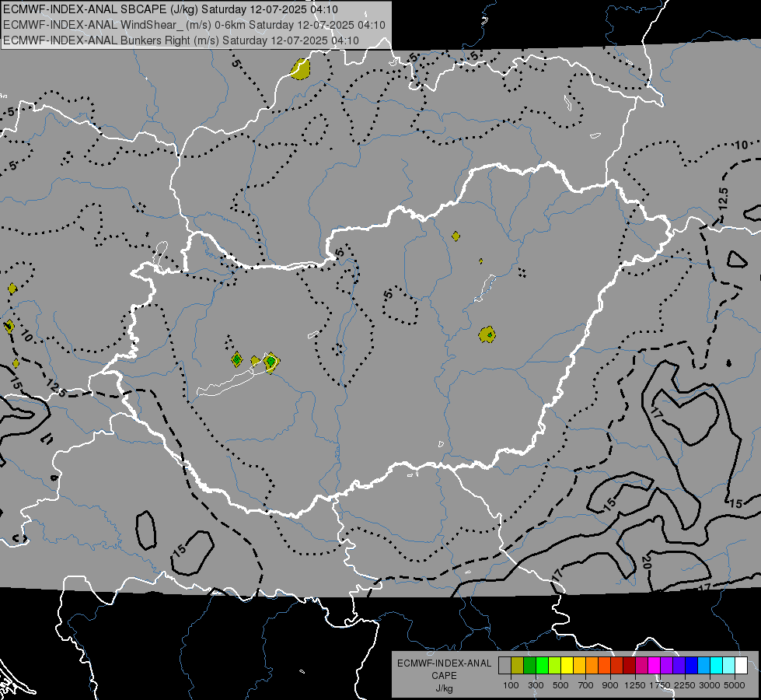
Task: Click the legend title ECMWF-INDEX-ANAL
Action: point(444,663)
